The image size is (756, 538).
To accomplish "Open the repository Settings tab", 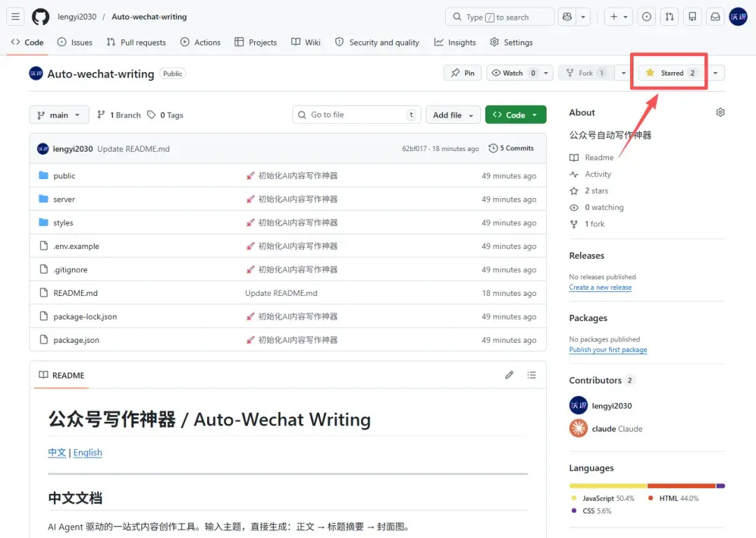I will 511,43.
